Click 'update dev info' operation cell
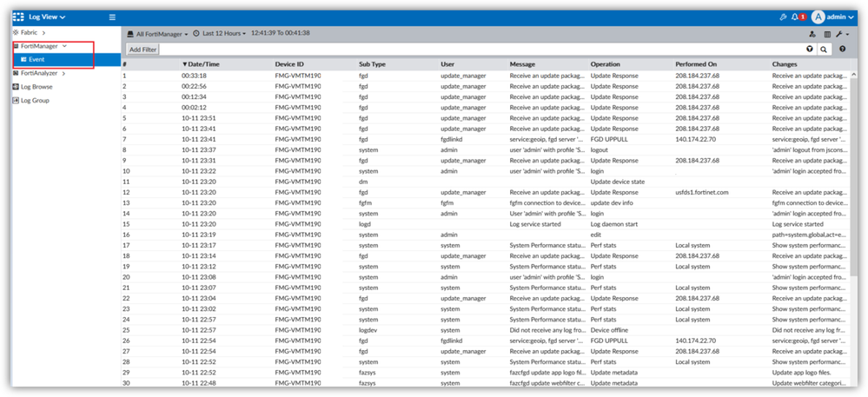Viewport: 868px width, 397px height. point(612,202)
